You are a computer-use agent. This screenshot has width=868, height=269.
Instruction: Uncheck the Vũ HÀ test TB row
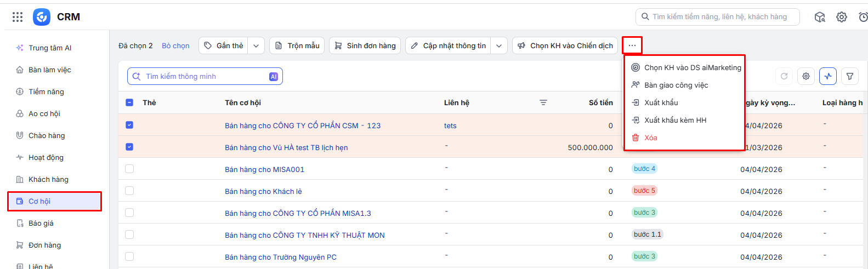pos(129,147)
